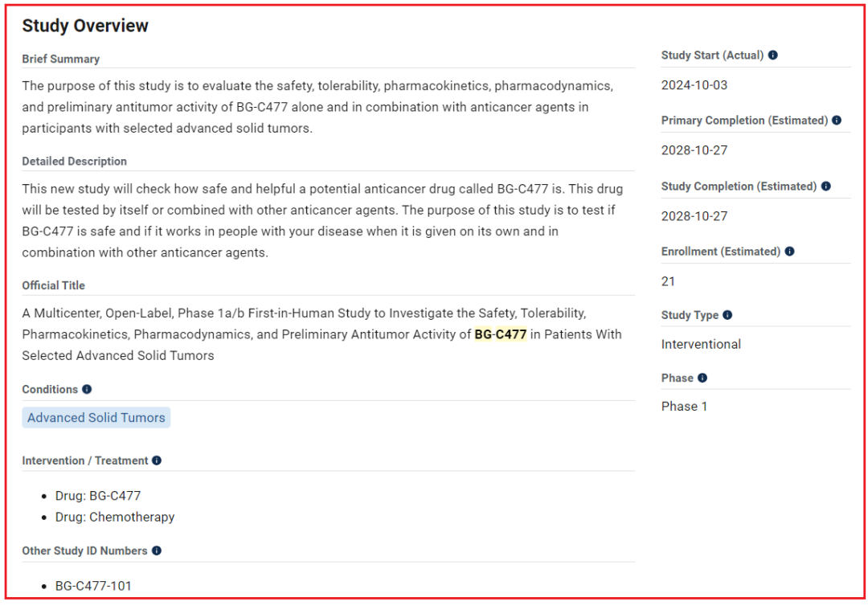868x610 pixels.
Task: Select the Study Overview heading
Action: (x=85, y=26)
